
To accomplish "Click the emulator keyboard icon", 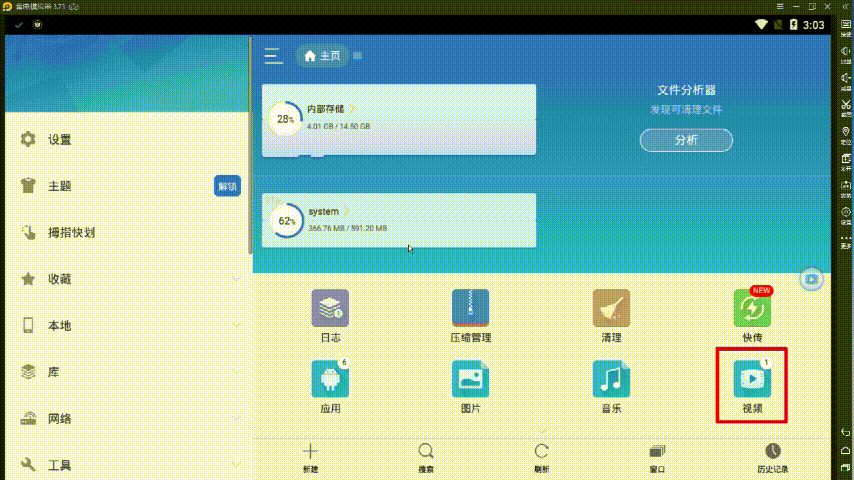I will click(x=845, y=26).
